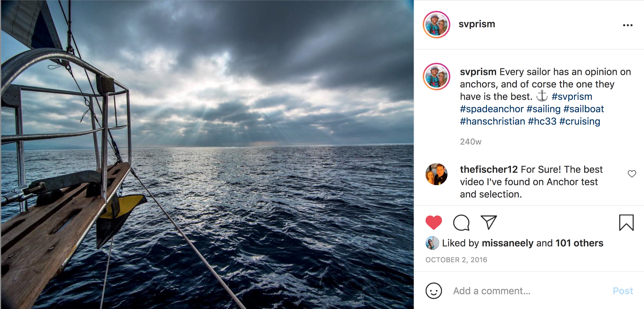The image size is (644, 309).
Task: Click missaneely's small avatar in likes
Action: [432, 243]
